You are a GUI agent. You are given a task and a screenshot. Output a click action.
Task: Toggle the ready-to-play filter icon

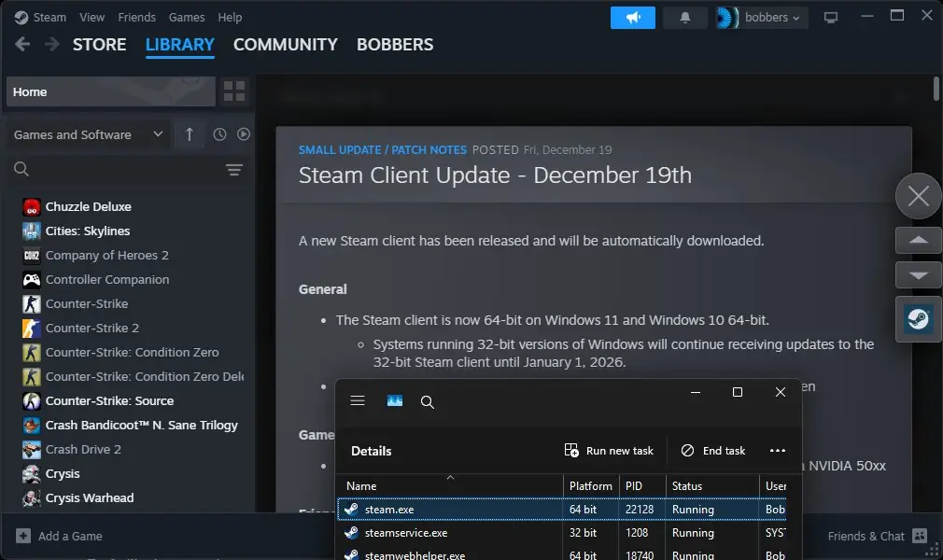click(x=244, y=134)
